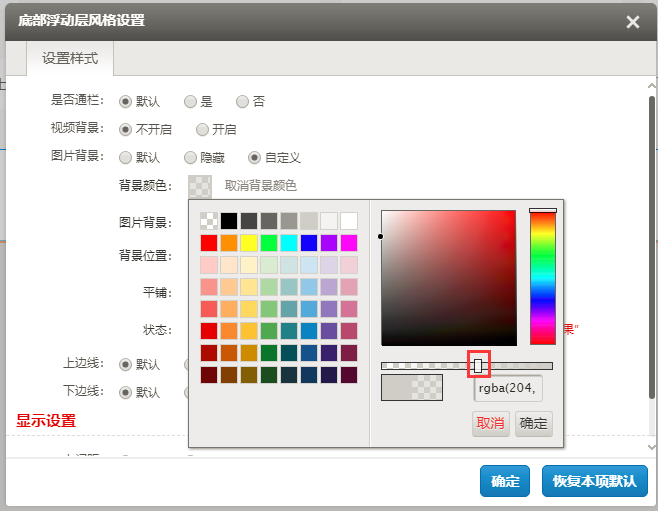Pick the cyan swatch

click(x=289, y=243)
